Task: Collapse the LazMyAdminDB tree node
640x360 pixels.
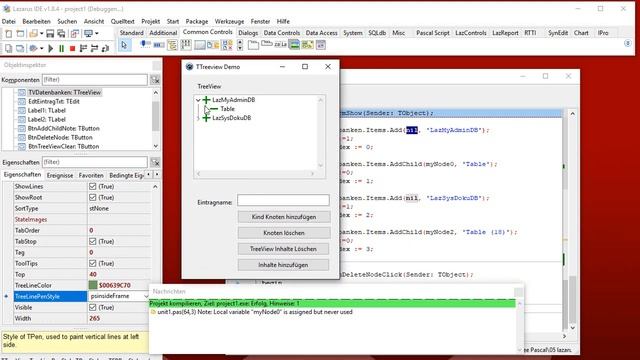Action: click(198, 100)
